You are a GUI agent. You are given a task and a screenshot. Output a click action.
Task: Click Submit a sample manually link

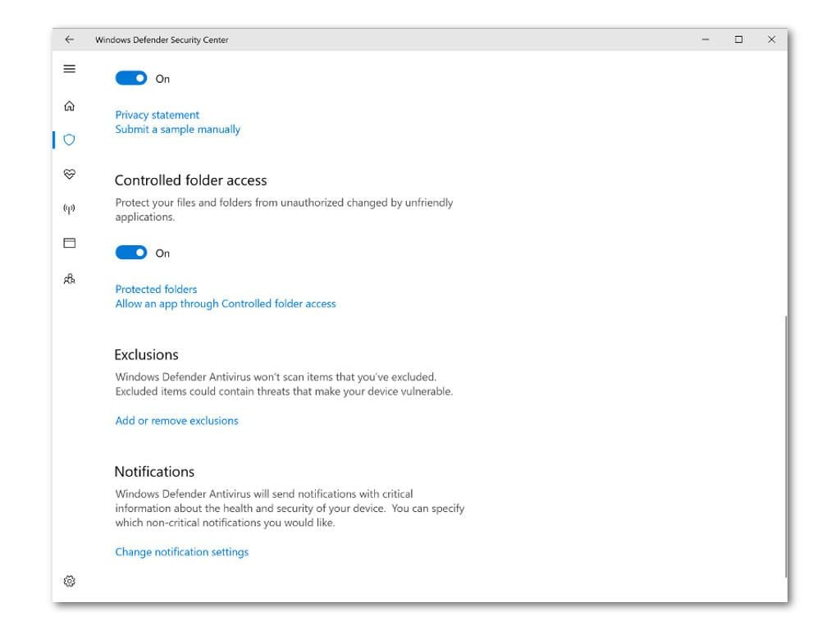(x=178, y=129)
